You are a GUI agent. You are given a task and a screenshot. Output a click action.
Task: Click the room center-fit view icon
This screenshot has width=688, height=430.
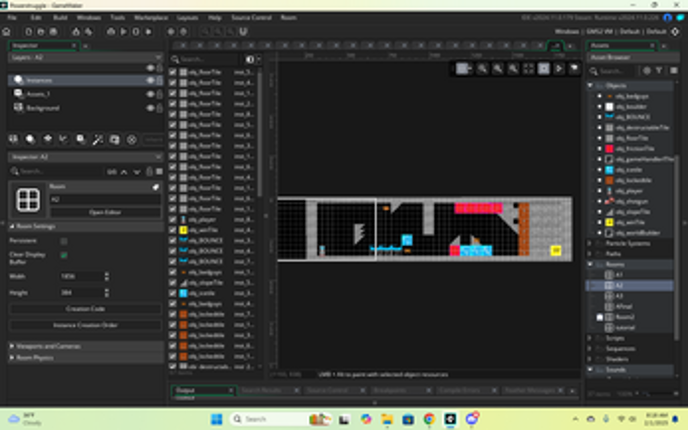click(x=529, y=69)
